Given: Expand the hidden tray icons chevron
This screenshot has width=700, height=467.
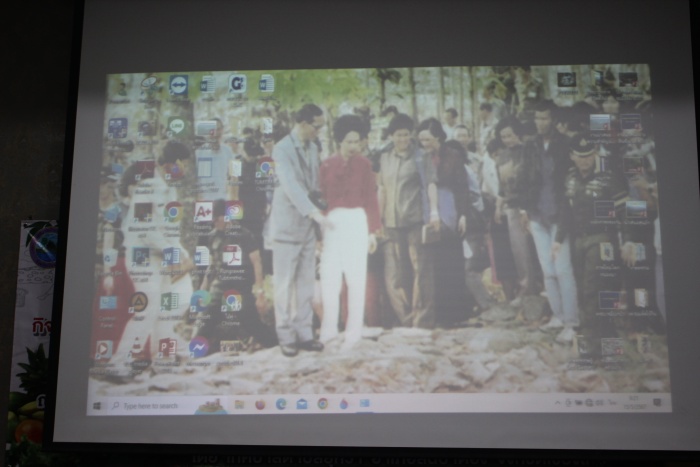Looking at the screenshot, I should pyautogui.click(x=557, y=402).
